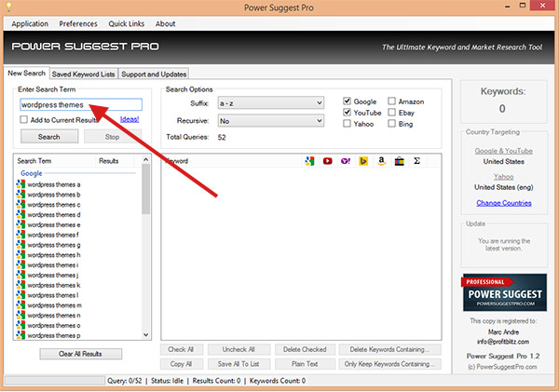
Task: Click the Amazon column icon in keyword header
Action: 381,161
